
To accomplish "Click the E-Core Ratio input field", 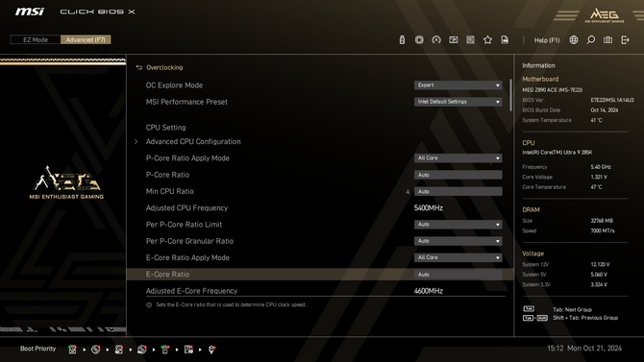I will pos(458,275).
